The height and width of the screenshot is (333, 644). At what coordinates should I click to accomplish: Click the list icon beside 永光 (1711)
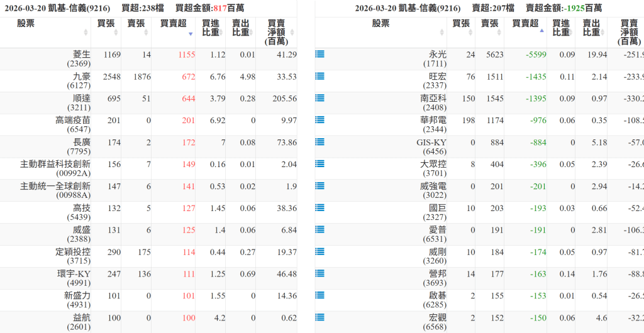[x=319, y=55]
